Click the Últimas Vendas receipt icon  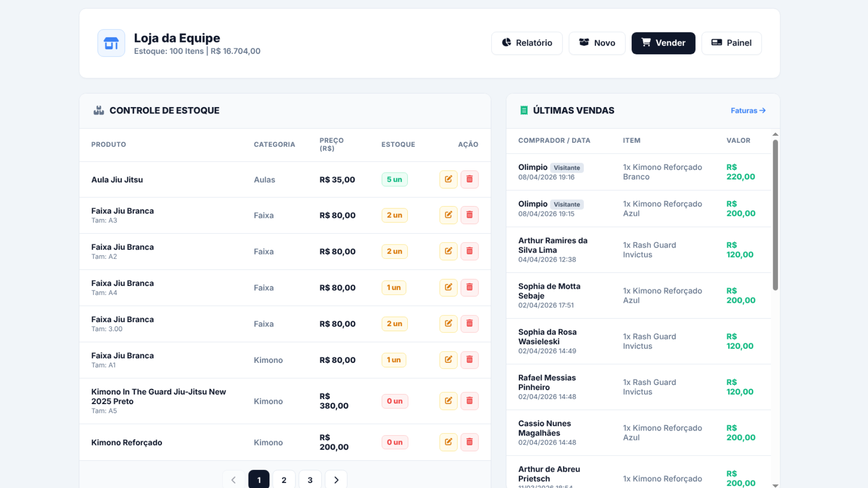pyautogui.click(x=524, y=110)
